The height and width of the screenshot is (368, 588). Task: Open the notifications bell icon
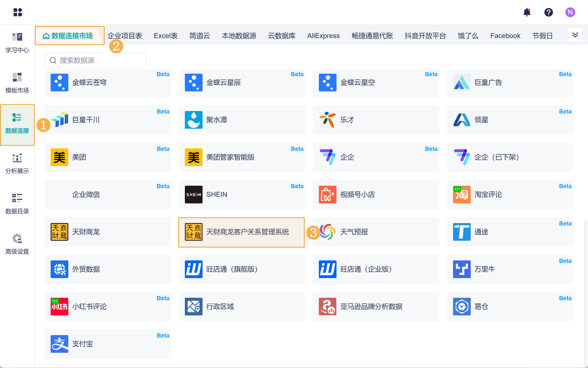(x=527, y=12)
